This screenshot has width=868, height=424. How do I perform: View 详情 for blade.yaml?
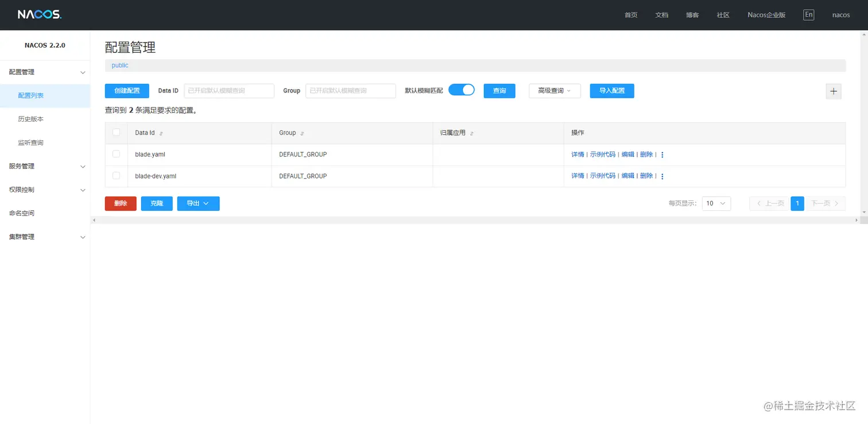click(578, 155)
